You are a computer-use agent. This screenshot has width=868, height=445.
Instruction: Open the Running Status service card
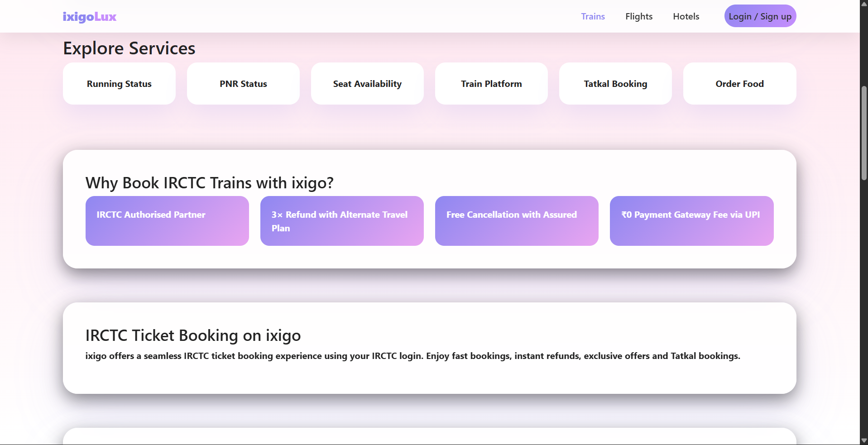(x=119, y=84)
